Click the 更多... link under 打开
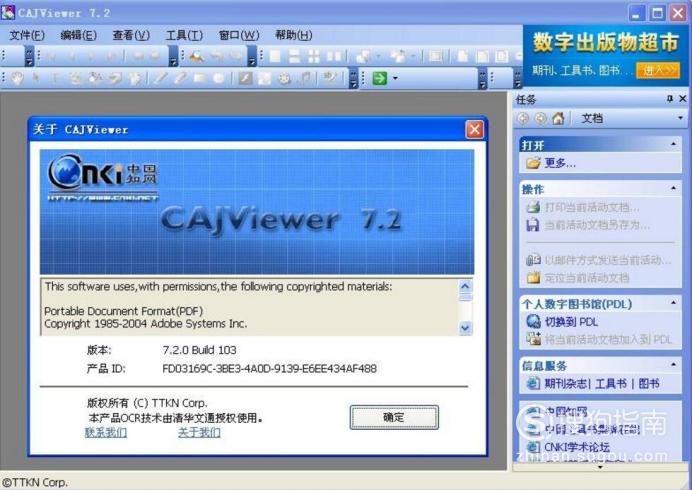 click(x=560, y=163)
